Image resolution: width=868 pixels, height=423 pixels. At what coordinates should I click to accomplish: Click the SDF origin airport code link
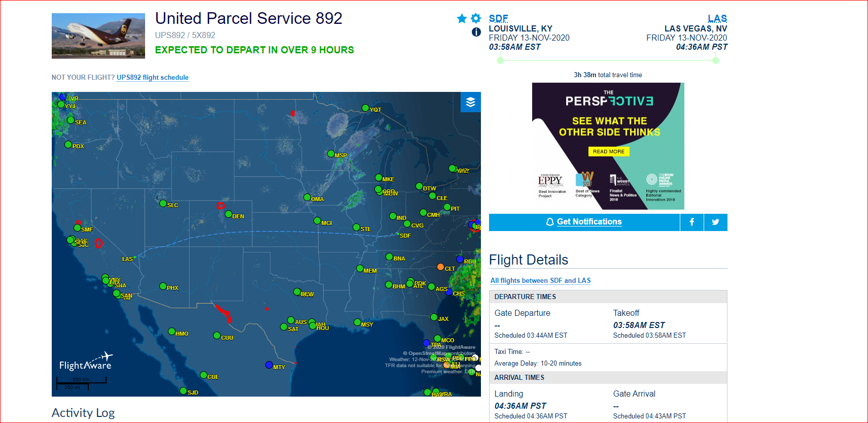pyautogui.click(x=498, y=19)
